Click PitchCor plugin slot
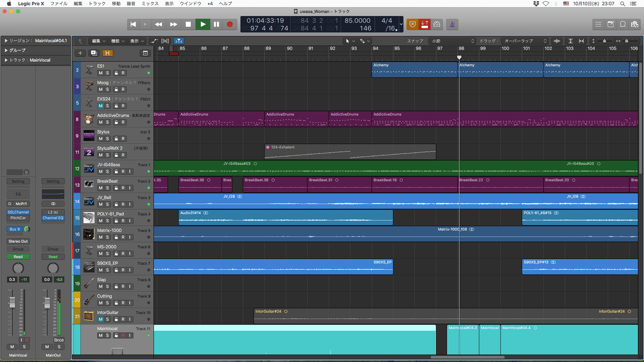This screenshot has height=362, width=644. pos(18,218)
